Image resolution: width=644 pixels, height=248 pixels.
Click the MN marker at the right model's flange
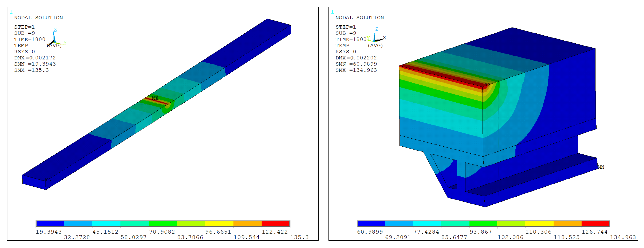[x=601, y=167]
